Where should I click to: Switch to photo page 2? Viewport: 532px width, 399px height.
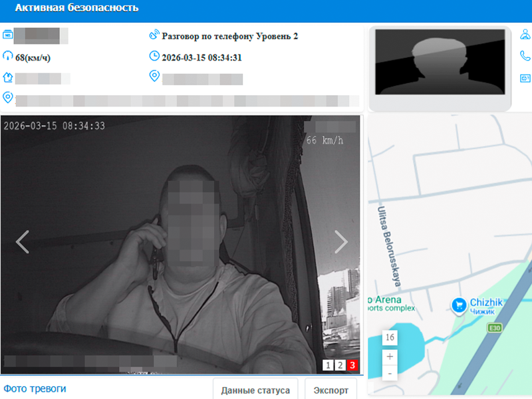click(x=339, y=365)
